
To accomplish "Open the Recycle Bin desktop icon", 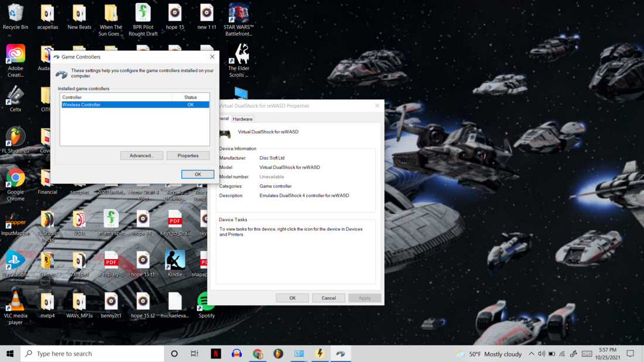I will pos(16,17).
